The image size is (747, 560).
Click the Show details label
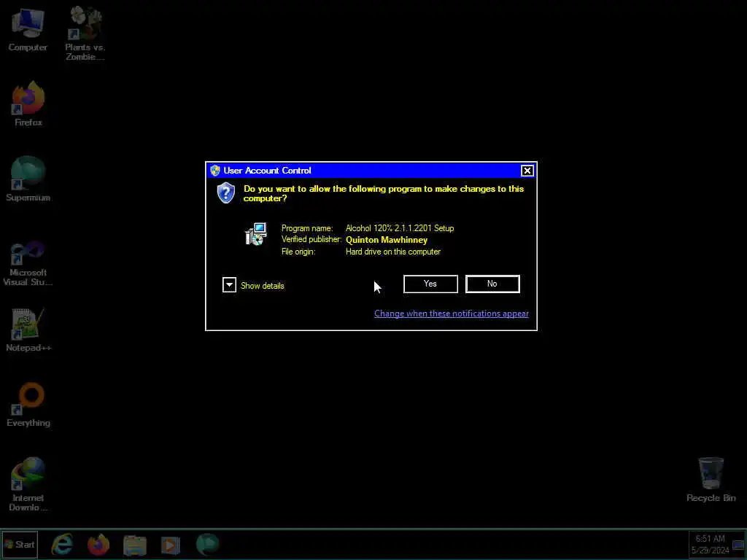click(262, 286)
